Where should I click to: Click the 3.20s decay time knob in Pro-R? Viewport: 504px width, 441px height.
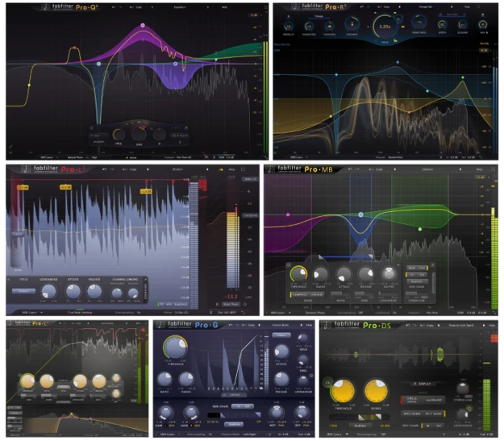385,27
